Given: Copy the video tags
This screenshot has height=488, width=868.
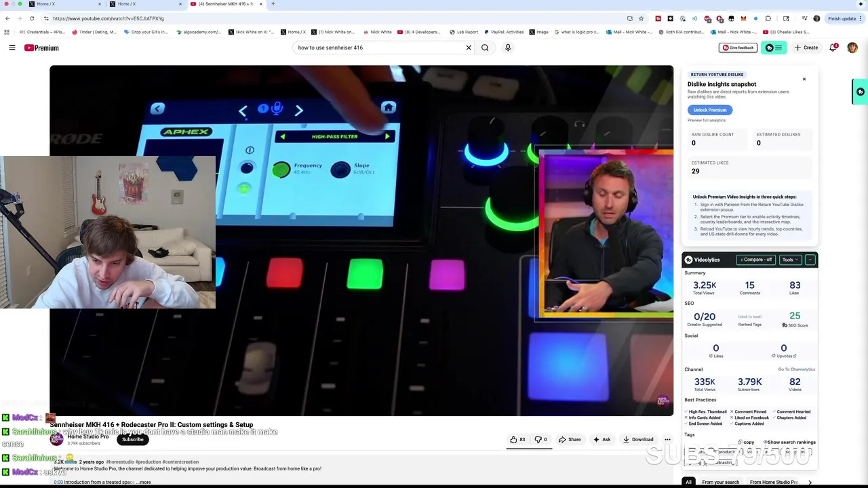Looking at the screenshot, I should (x=746, y=442).
